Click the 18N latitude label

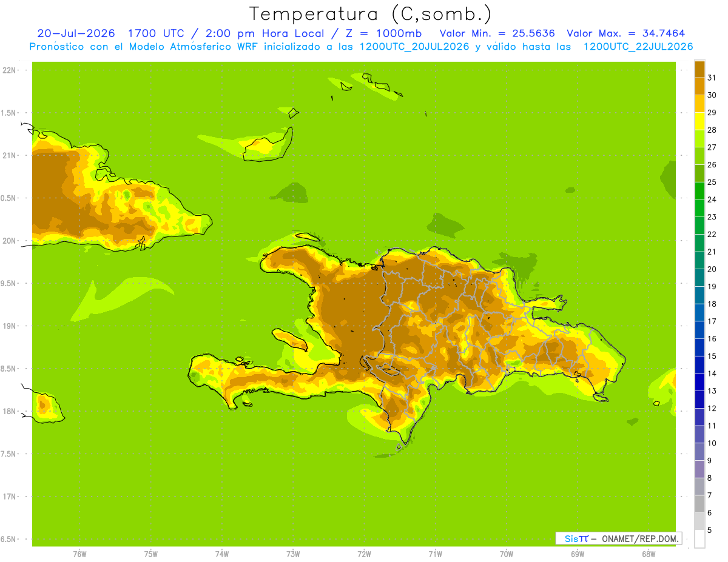8,411
